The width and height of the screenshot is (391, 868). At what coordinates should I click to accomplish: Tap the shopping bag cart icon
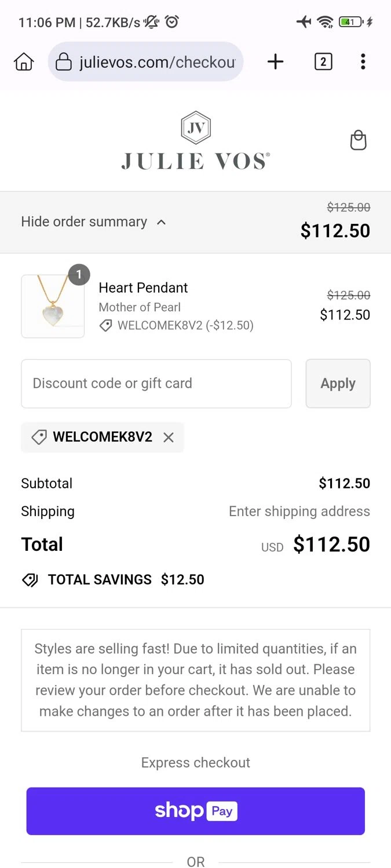coord(359,141)
